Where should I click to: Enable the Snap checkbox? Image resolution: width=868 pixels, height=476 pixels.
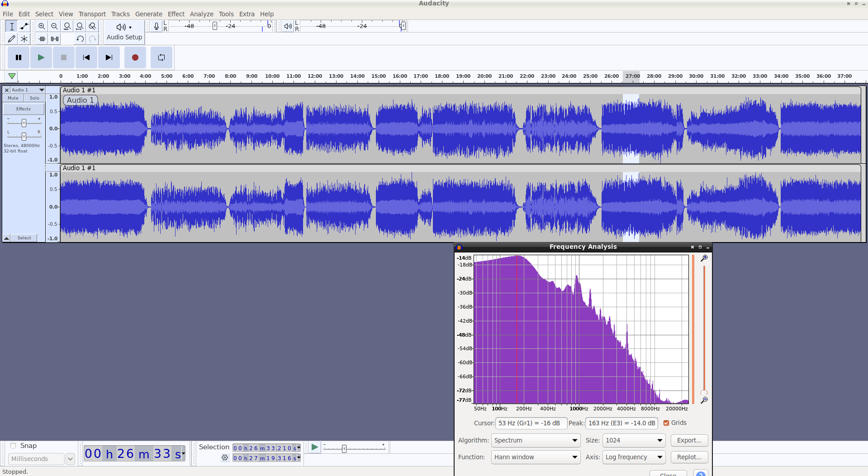point(13,446)
